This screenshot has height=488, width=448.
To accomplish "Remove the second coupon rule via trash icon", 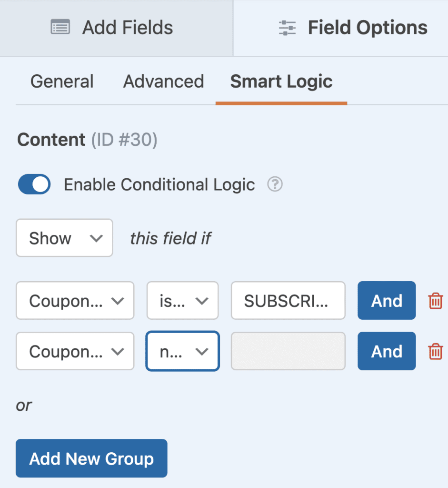I will (435, 351).
